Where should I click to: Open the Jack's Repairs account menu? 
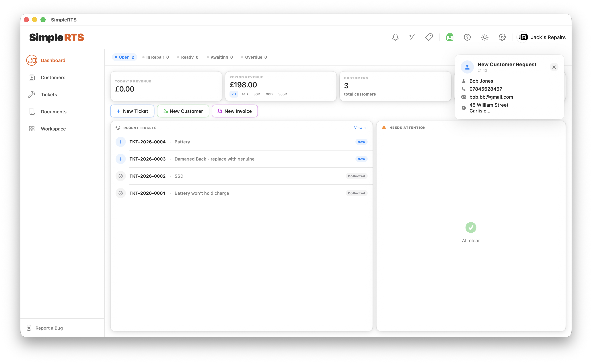(541, 37)
